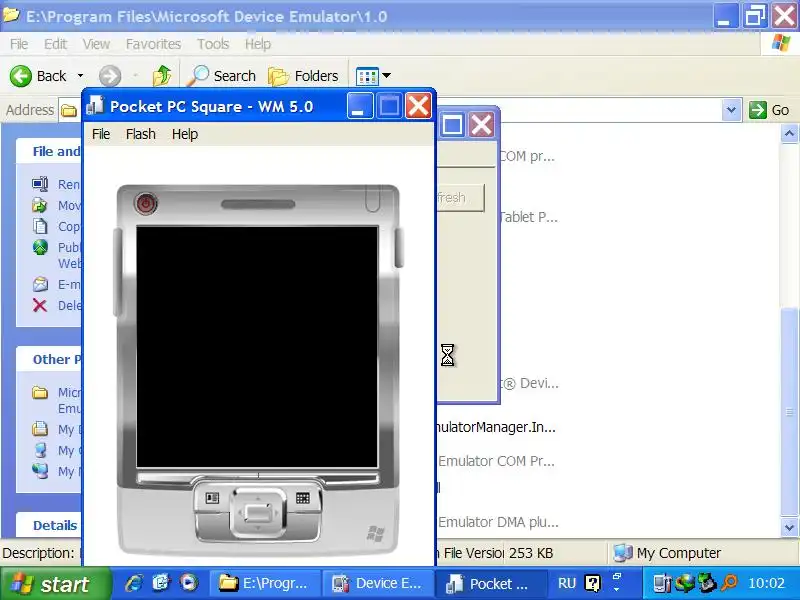This screenshot has height=600, width=800.
Task: Launch Windows Media Player from Quick Launch
Action: (188, 583)
